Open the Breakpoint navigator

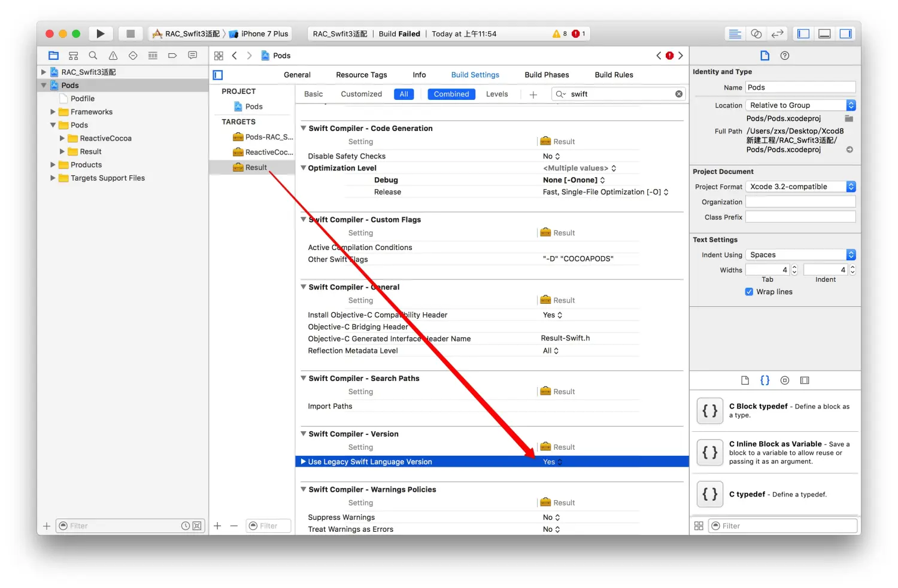click(172, 56)
